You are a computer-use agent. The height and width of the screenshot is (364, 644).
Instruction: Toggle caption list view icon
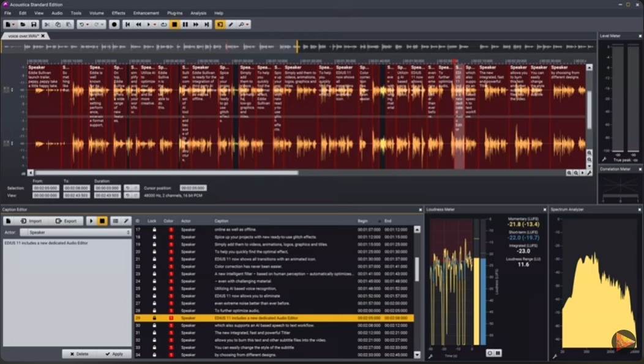(116, 221)
